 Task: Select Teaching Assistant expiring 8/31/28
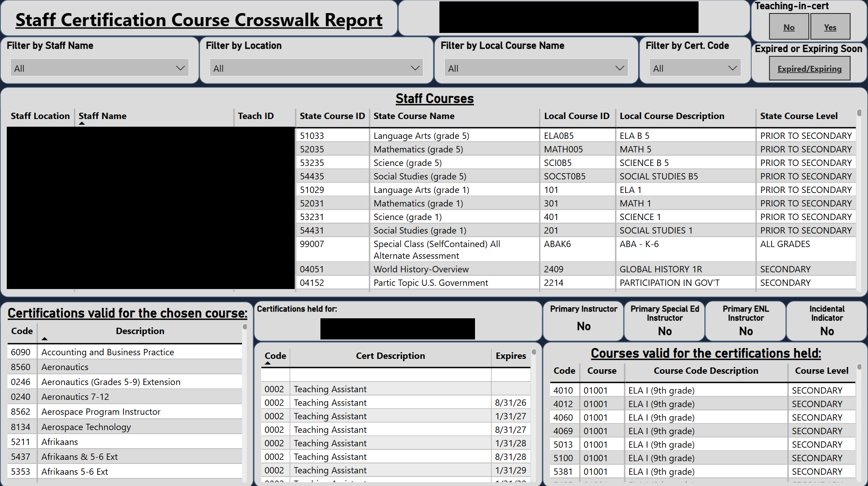(x=396, y=457)
